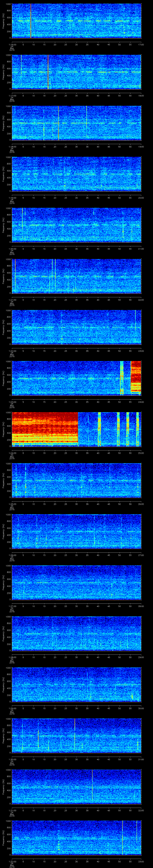Click the '1:24:00' start time label
The height and width of the screenshot is (868, 153).
12,453
